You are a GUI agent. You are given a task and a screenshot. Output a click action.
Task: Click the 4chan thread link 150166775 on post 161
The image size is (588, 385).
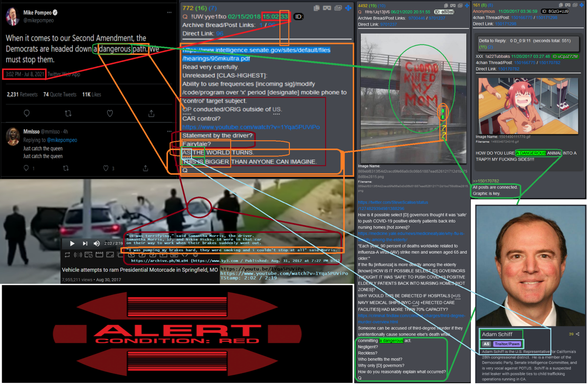pyautogui.click(x=522, y=18)
